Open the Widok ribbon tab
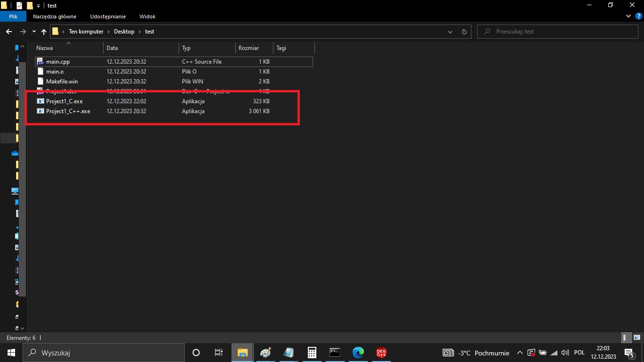The image size is (644, 362). pos(148,16)
